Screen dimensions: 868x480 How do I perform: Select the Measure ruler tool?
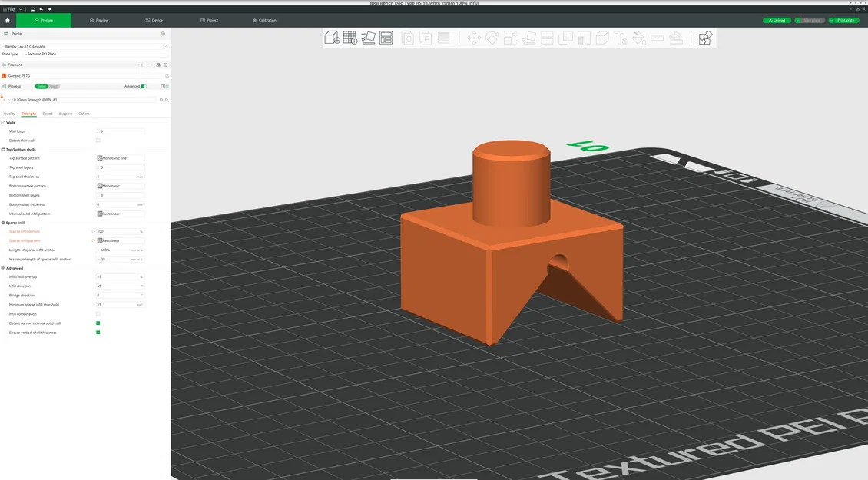[657, 38]
